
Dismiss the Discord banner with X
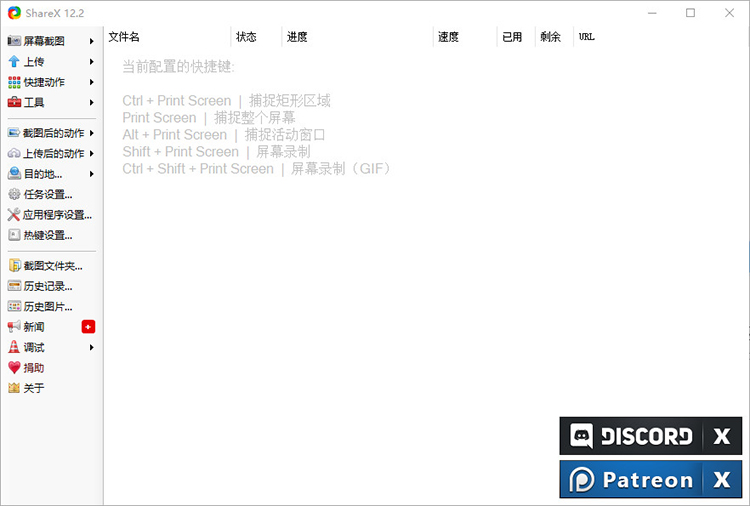point(722,436)
